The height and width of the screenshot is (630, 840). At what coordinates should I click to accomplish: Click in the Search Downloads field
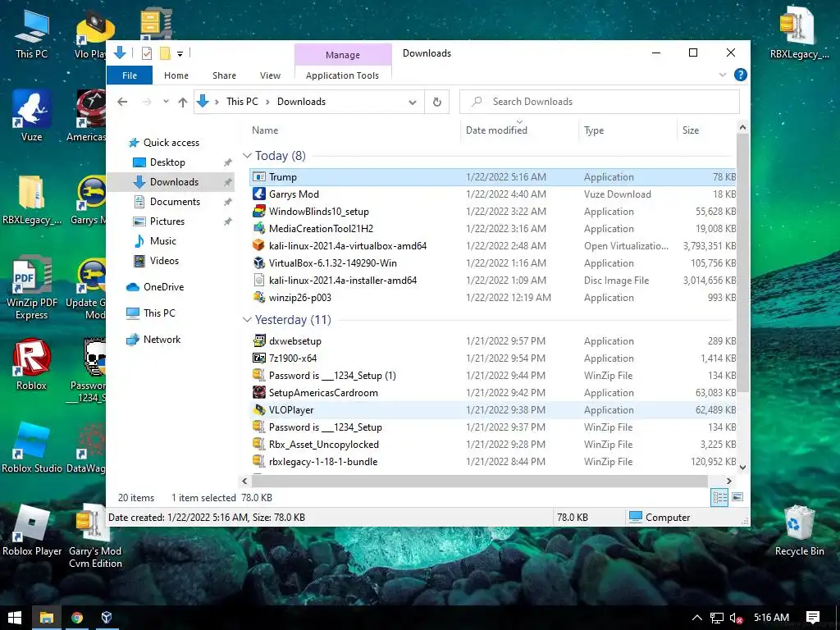click(x=600, y=102)
